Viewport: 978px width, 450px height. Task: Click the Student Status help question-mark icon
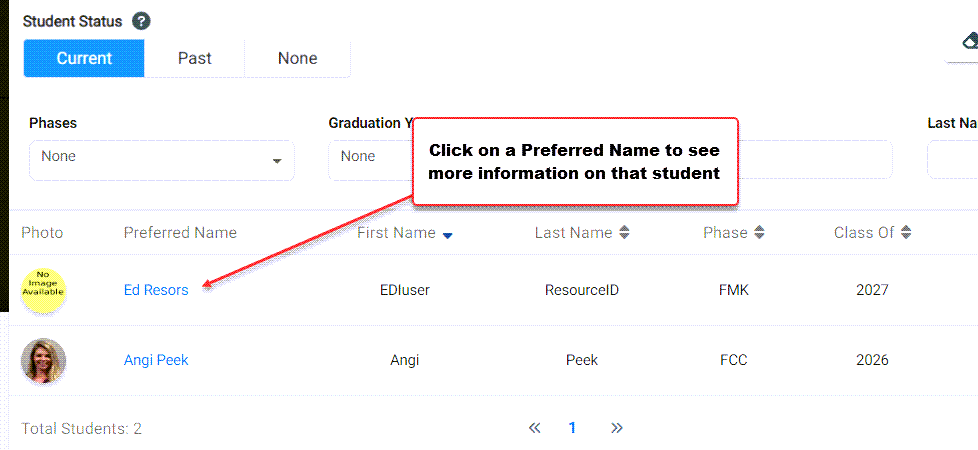coord(142,21)
